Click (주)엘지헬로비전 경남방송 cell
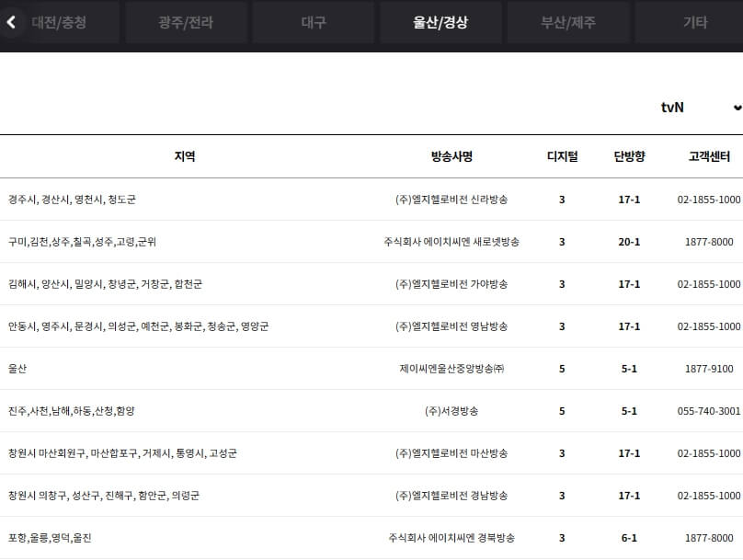 (452, 496)
